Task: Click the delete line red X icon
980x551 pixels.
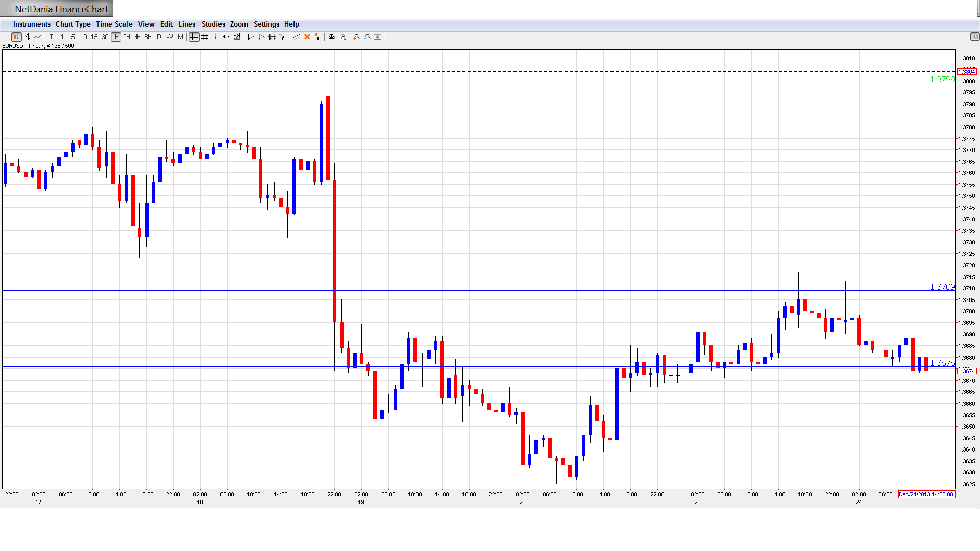Action: click(307, 37)
